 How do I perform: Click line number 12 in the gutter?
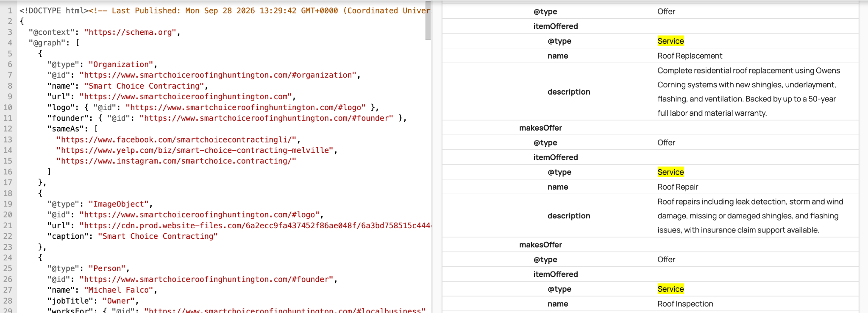[8, 129]
